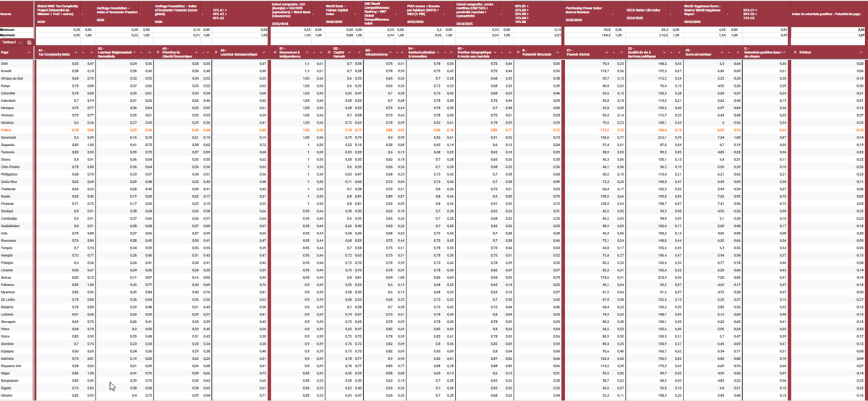Select the Finlande country cell
Screen dimensions: 868x401
tap(17, 202)
